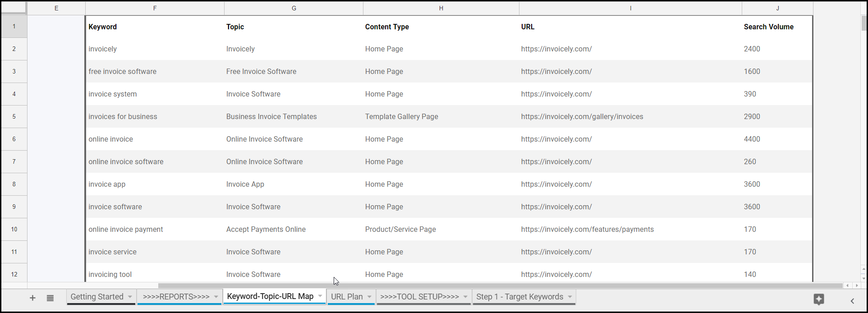Select cell 'Template Gallery Page'
This screenshot has width=868, height=313.
click(x=441, y=117)
